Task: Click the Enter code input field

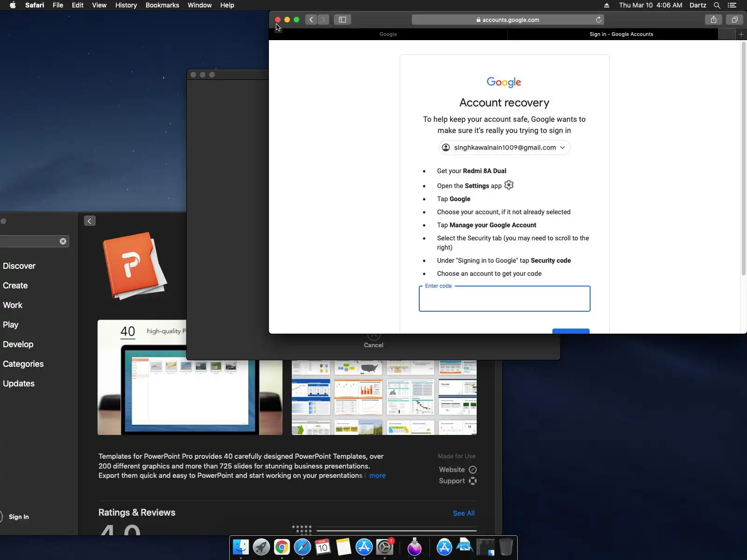Action: tap(505, 299)
